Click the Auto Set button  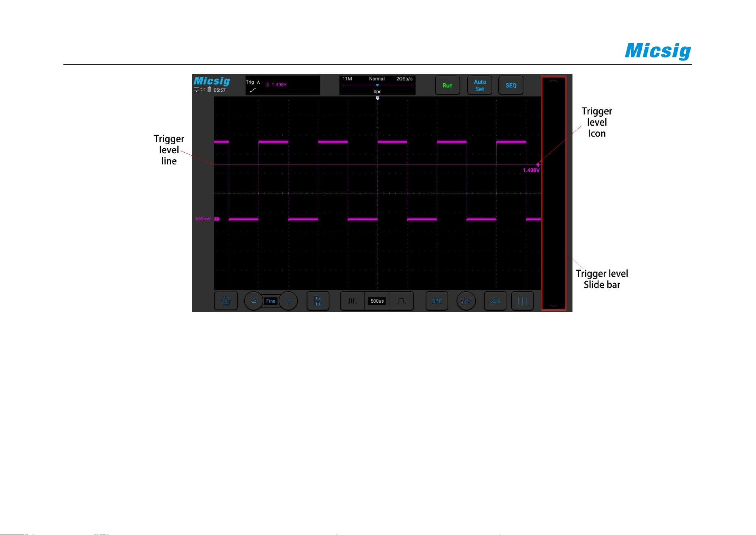pos(480,85)
